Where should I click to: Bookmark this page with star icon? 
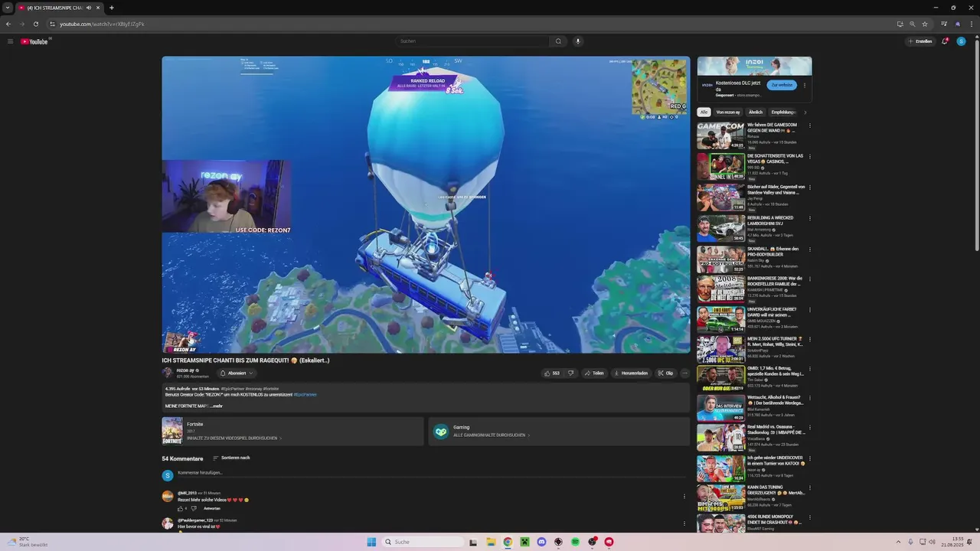tap(925, 24)
